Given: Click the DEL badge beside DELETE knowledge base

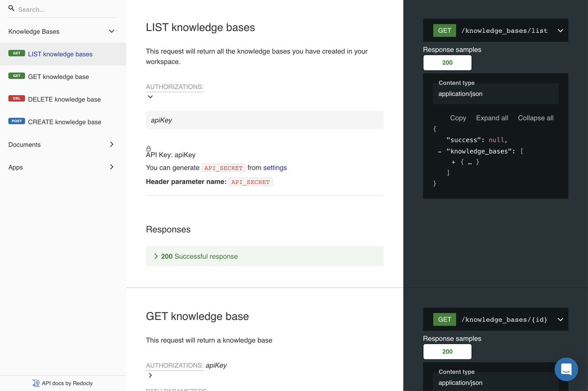Looking at the screenshot, I should point(16,98).
